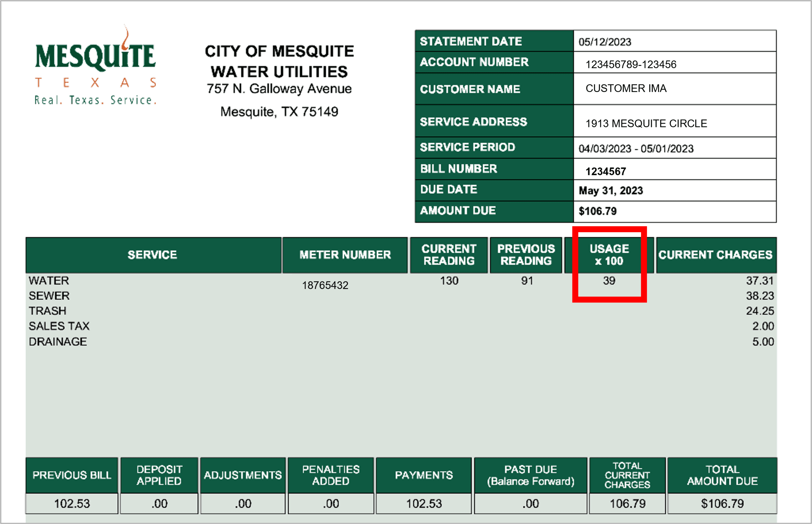Select the METER NUMBER header
This screenshot has height=524, width=812.
click(344, 255)
